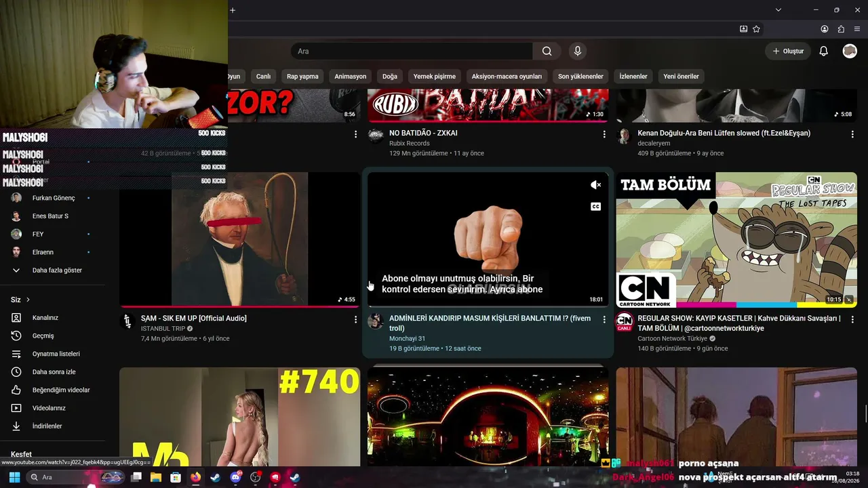Click the YouTube search magnifier button
The height and width of the screenshot is (488, 868).
coord(547,51)
